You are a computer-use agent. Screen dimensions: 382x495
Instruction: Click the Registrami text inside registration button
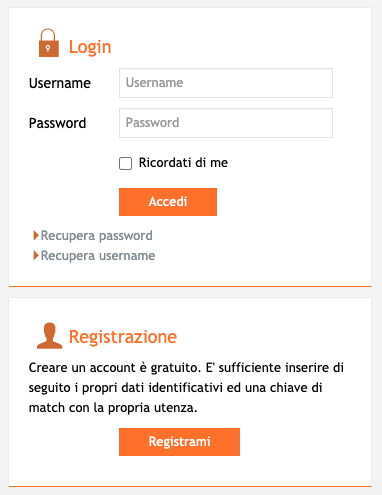(179, 442)
